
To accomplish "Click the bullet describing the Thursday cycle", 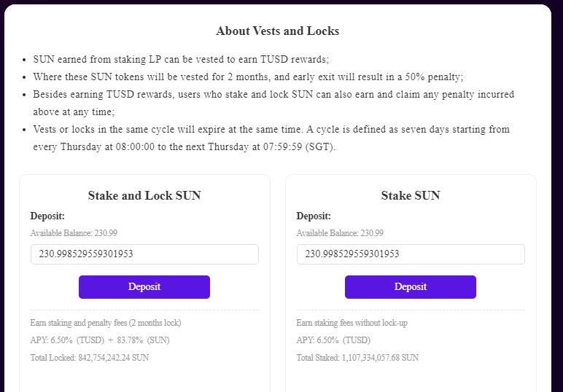I will pyautogui.click(x=271, y=138).
